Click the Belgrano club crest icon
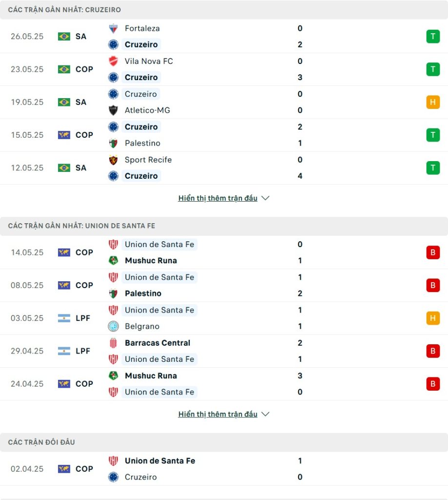 click(113, 326)
